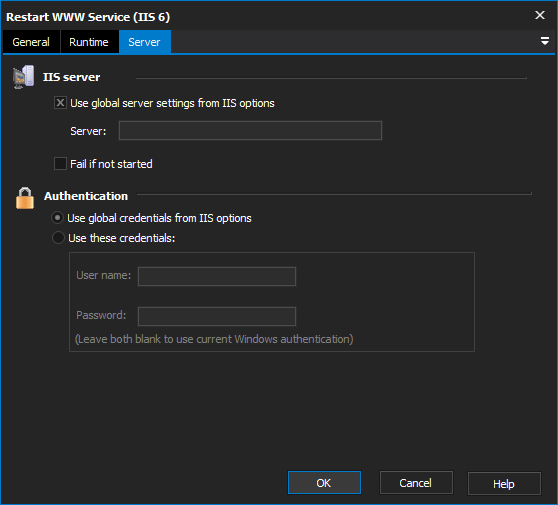This screenshot has height=505, width=558.
Task: Select Use global credentials from IIS options
Action: coord(58,218)
